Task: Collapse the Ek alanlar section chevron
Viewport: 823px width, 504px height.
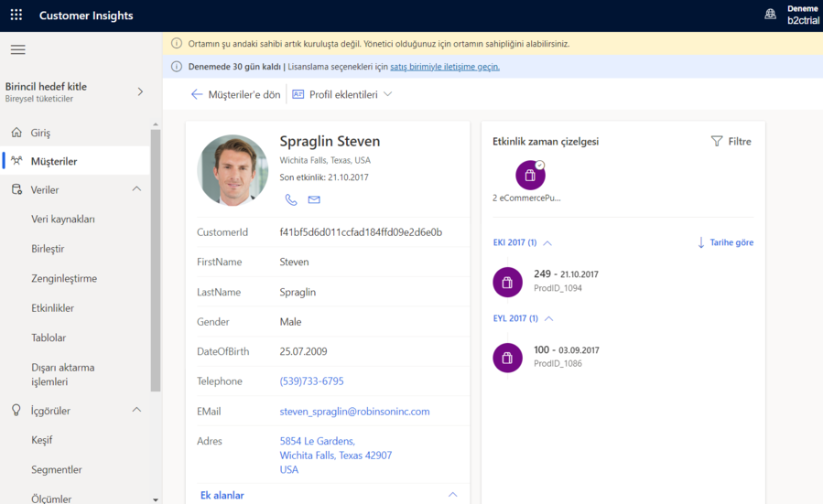Action: (x=452, y=495)
